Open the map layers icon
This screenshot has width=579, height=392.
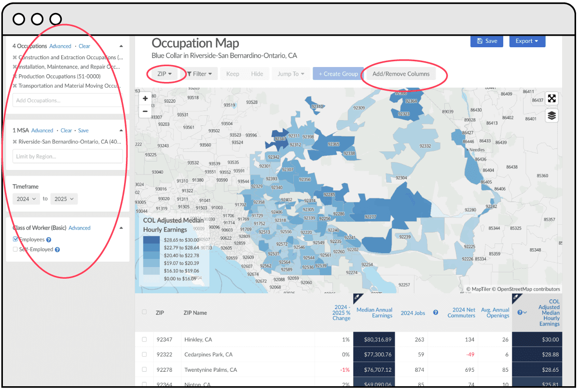[551, 116]
